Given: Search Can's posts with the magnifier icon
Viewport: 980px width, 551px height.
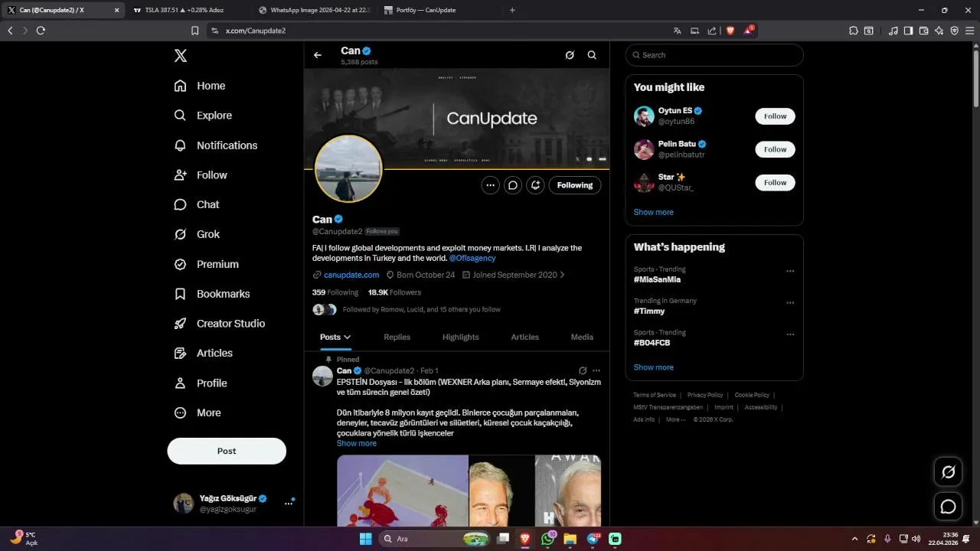Looking at the screenshot, I should 592,55.
